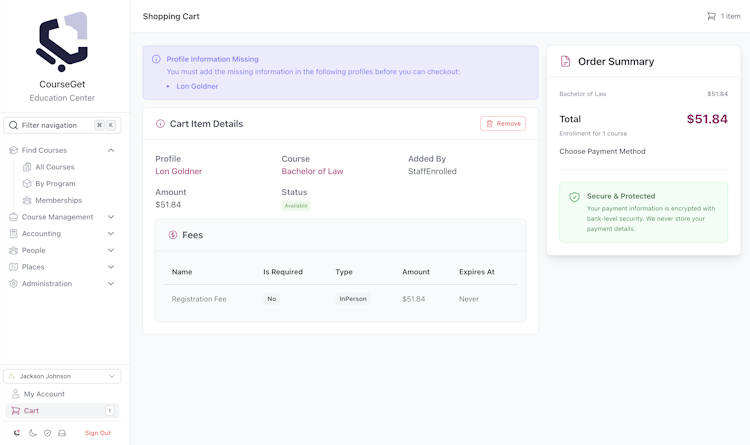This screenshot has height=445, width=750.
Task: Click the Shopping Cart page title
Action: click(x=171, y=16)
